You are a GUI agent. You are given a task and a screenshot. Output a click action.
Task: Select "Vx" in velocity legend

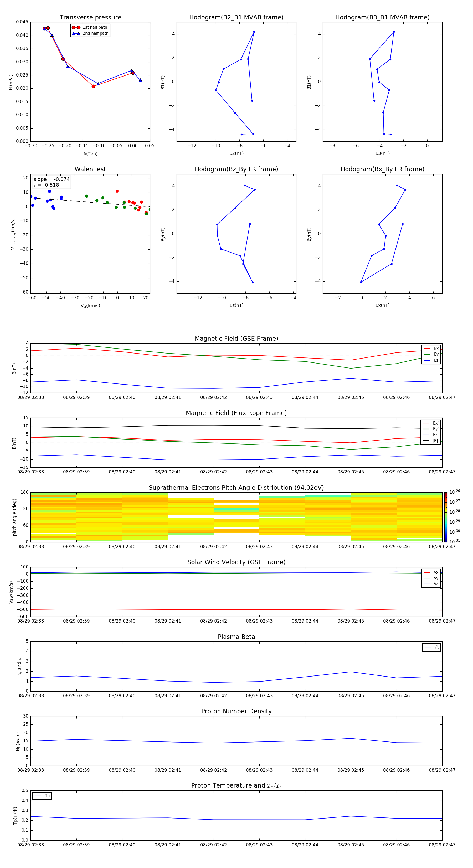(431, 572)
